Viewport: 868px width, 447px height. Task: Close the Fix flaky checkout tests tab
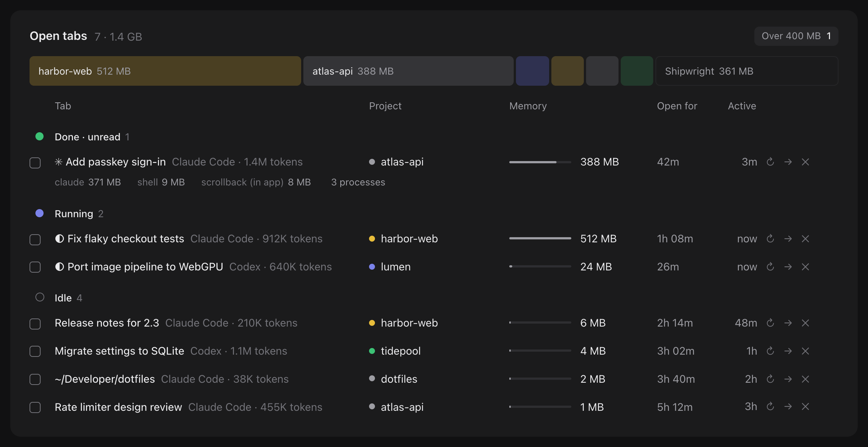coord(805,239)
